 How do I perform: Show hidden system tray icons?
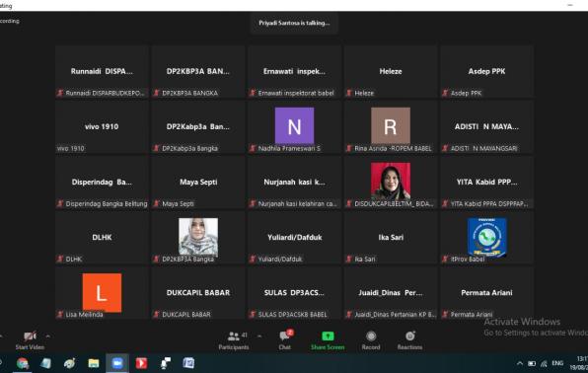point(520,363)
